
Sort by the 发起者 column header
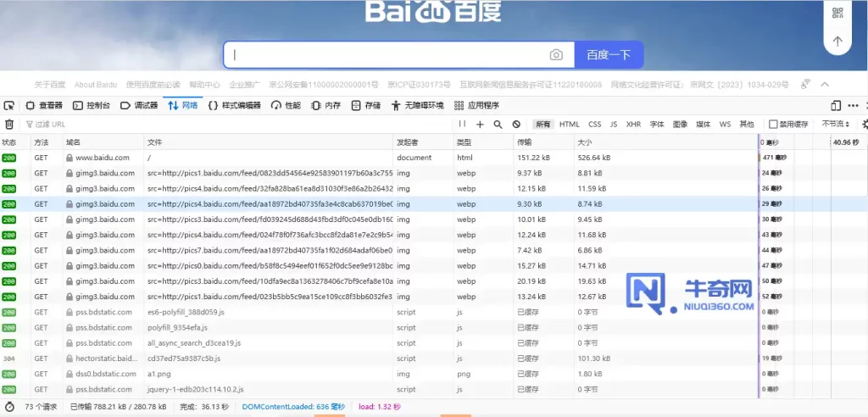423,142
